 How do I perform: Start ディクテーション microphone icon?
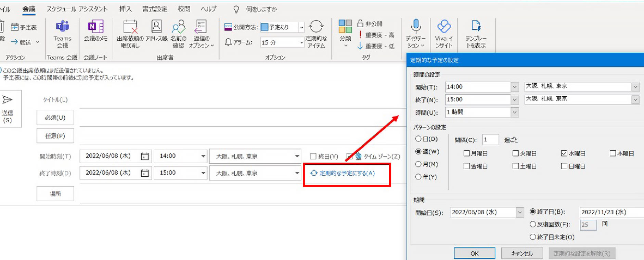pyautogui.click(x=416, y=26)
